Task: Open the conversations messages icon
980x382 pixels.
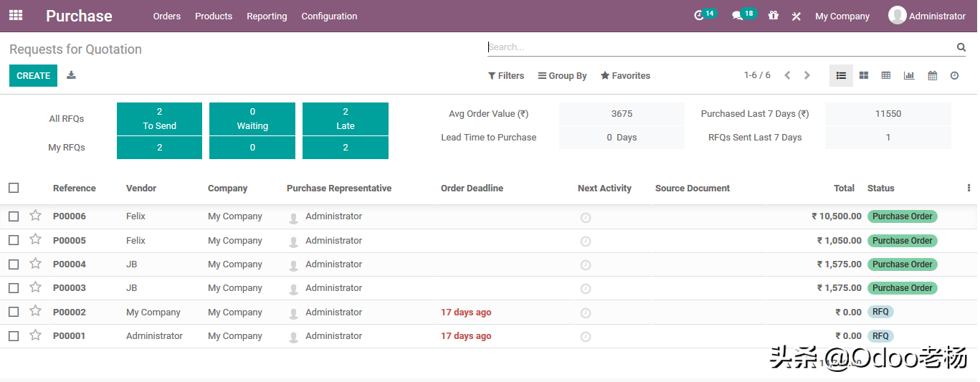Action: [x=737, y=16]
